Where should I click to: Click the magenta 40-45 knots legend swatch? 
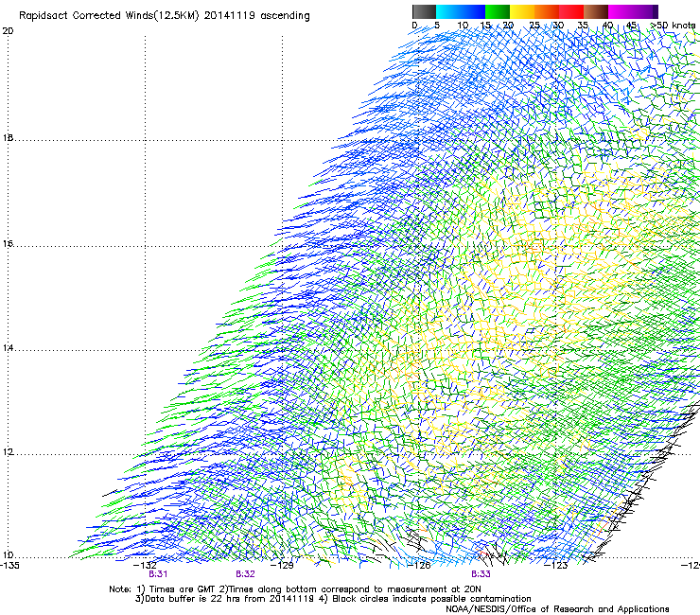tap(621, 11)
